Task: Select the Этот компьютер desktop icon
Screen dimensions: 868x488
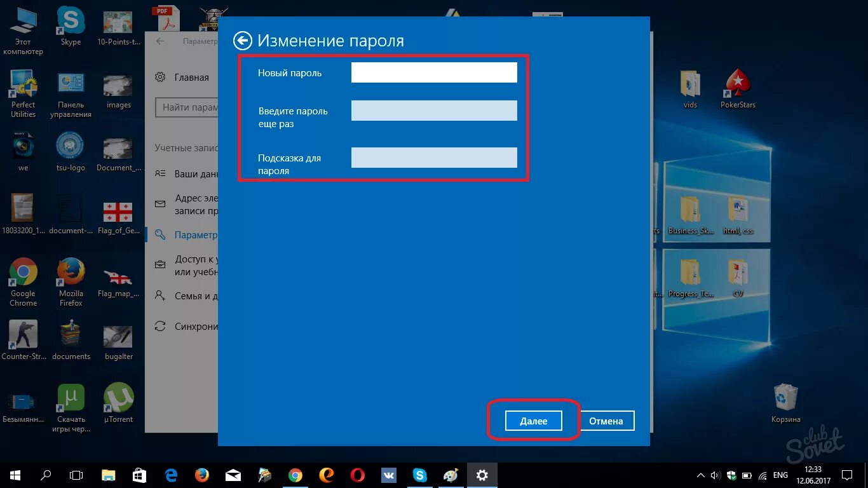Action: [x=23, y=32]
